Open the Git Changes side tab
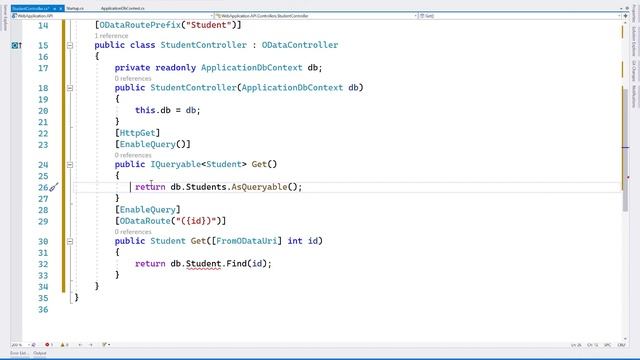This screenshot has height=360, width=640. pos(634,71)
